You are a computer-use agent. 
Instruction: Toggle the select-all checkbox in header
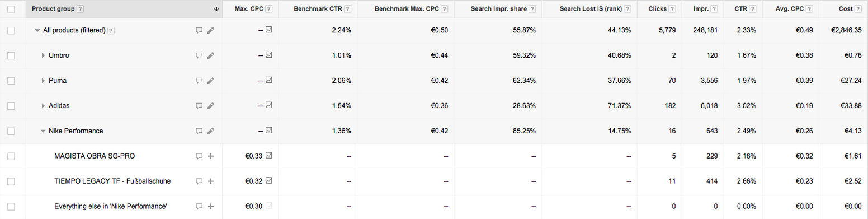(11, 9)
